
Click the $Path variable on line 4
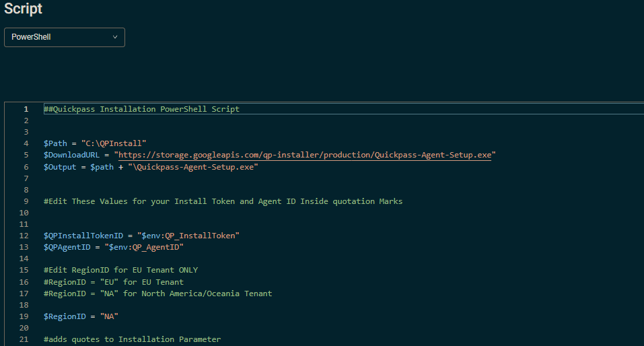(x=55, y=143)
